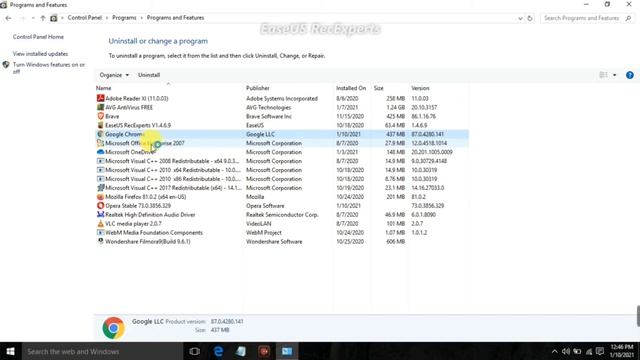
Task: Expand the address bar history dropdown
Action: pyautogui.click(x=520, y=18)
